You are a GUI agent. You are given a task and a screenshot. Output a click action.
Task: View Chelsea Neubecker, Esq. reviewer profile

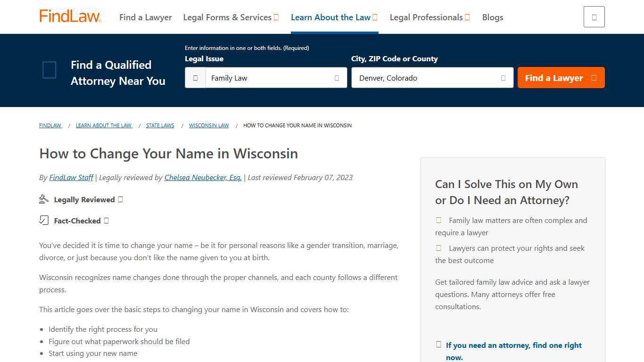(203, 177)
